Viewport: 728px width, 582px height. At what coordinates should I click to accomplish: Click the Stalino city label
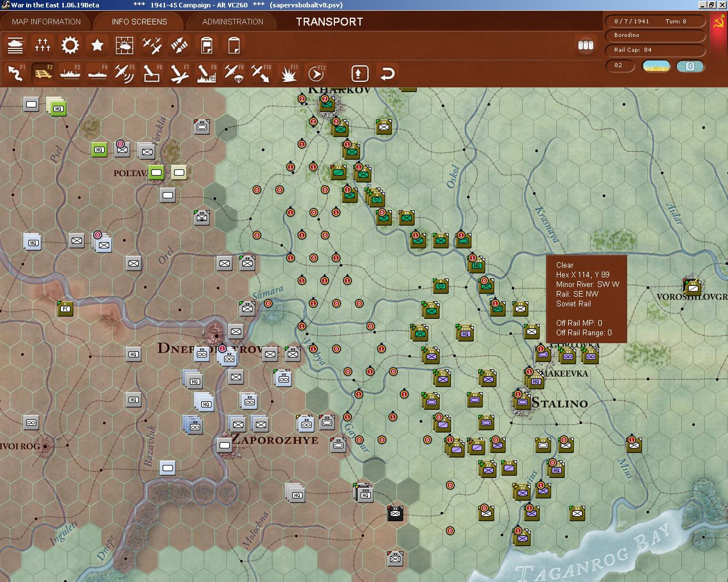[560, 404]
